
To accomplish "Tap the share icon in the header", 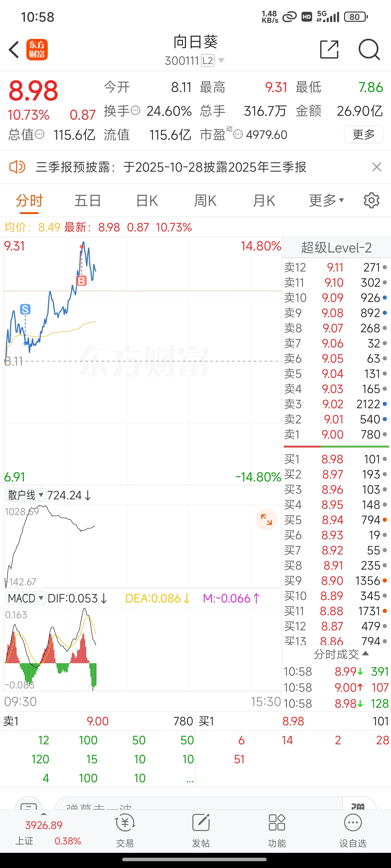I will pyautogui.click(x=329, y=50).
